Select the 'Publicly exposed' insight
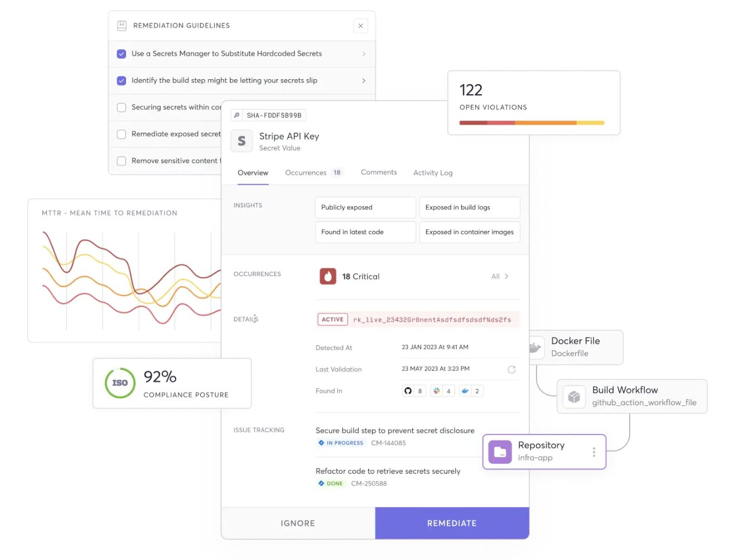Image resolution: width=743 pixels, height=560 pixels. point(365,207)
